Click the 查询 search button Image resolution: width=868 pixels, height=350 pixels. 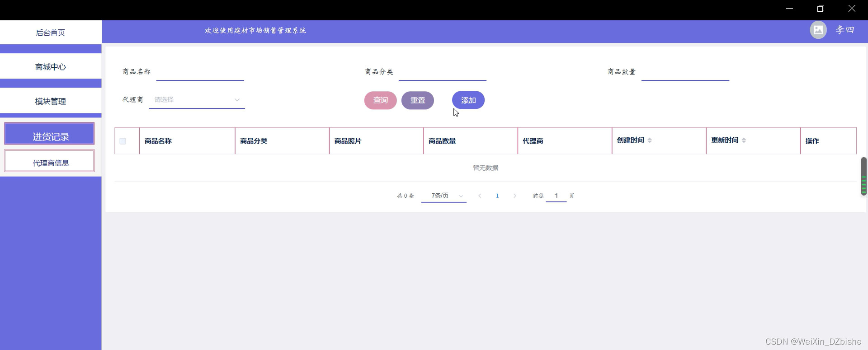tap(380, 100)
